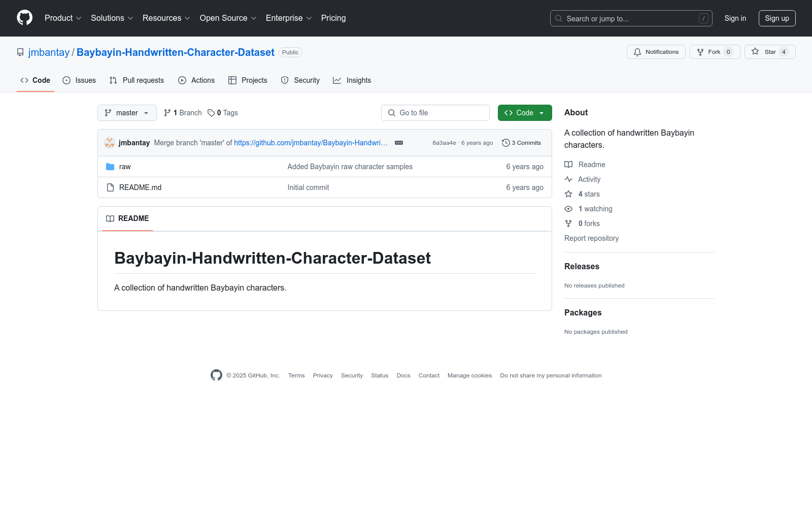
Task: Open commit hash 8a3aa4e
Action: tap(444, 143)
